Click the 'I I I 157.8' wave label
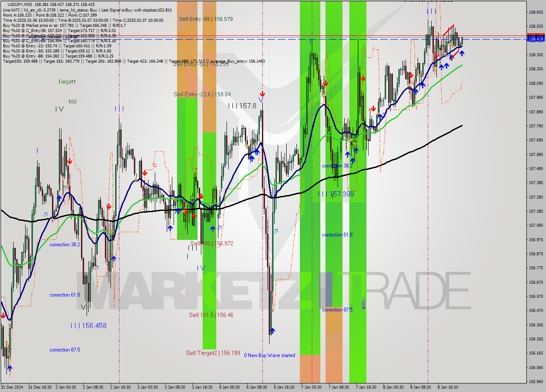The image size is (546, 392). [x=242, y=105]
